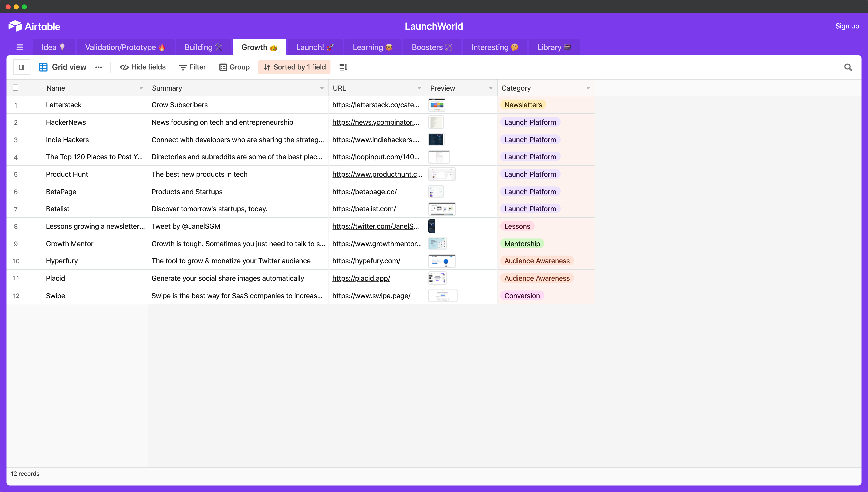The width and height of the screenshot is (868, 492).
Task: Expand the Summary column dropdown
Action: click(x=322, y=88)
